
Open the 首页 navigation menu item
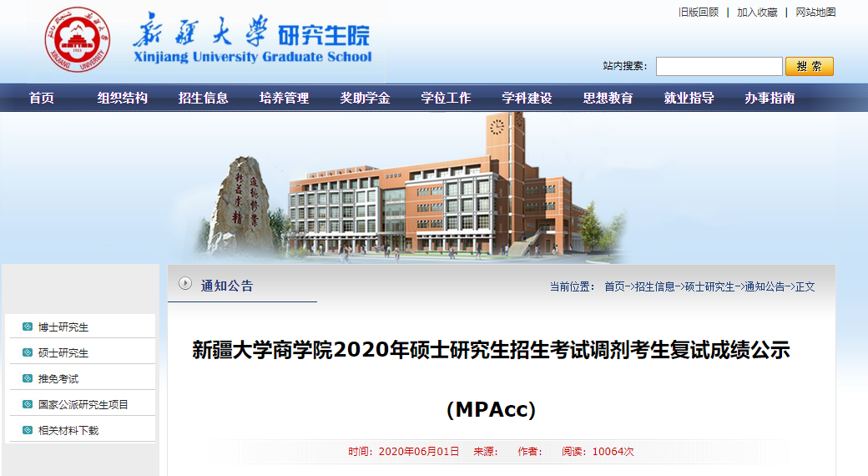point(41,99)
